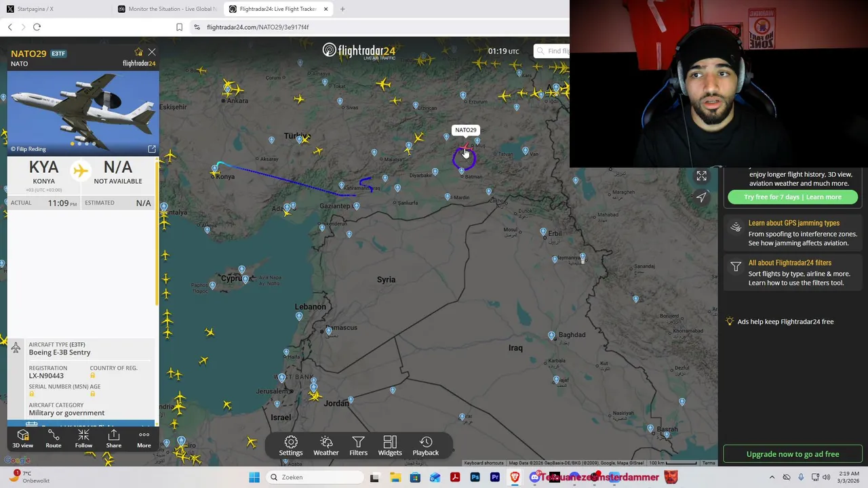Center map on my location arrow
The image size is (868, 488).
[x=701, y=197]
